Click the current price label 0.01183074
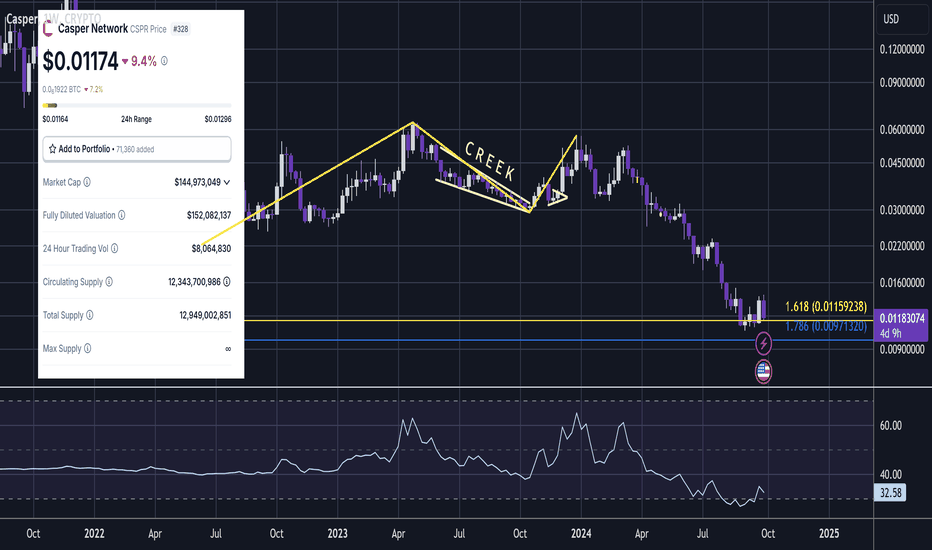The image size is (932, 550). click(x=902, y=318)
